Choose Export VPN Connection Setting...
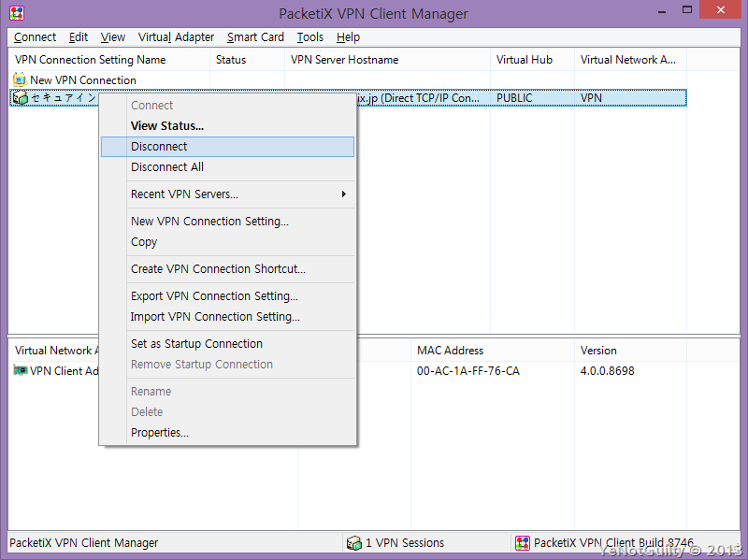748x560 pixels. 227,296
